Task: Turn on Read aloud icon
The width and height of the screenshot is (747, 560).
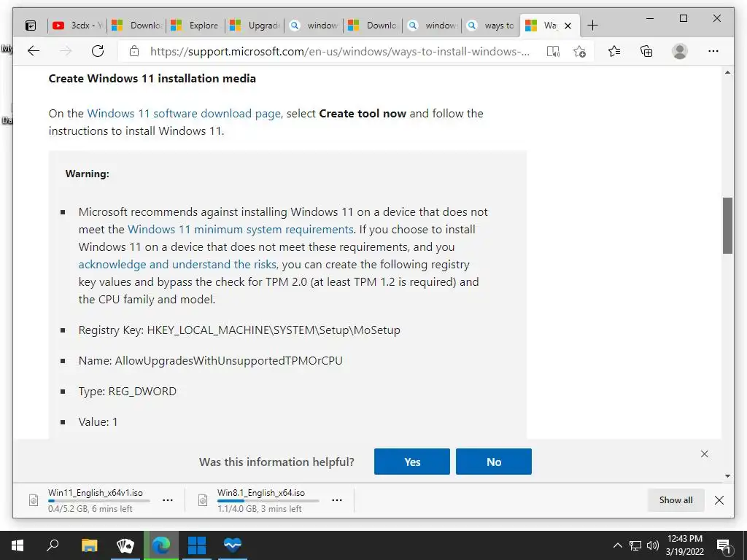Action: [x=553, y=51]
